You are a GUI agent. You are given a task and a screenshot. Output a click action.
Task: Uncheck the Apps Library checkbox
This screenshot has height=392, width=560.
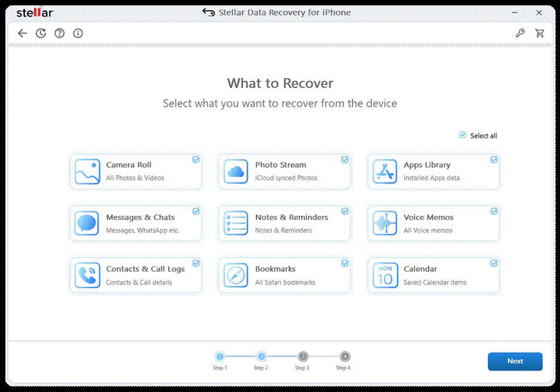tap(494, 160)
